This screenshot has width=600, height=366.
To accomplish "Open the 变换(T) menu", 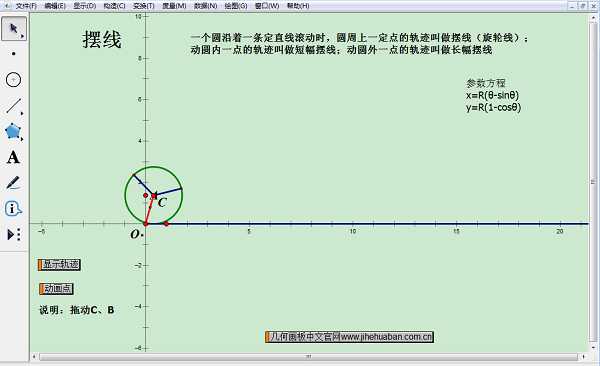I will point(144,6).
